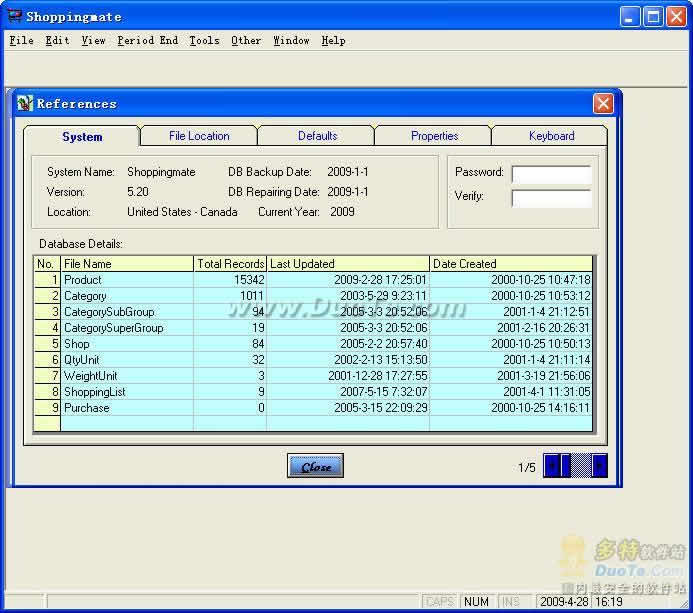Click the Date Created column header
Screen dimensions: 693x613
pyautogui.click(x=511, y=264)
